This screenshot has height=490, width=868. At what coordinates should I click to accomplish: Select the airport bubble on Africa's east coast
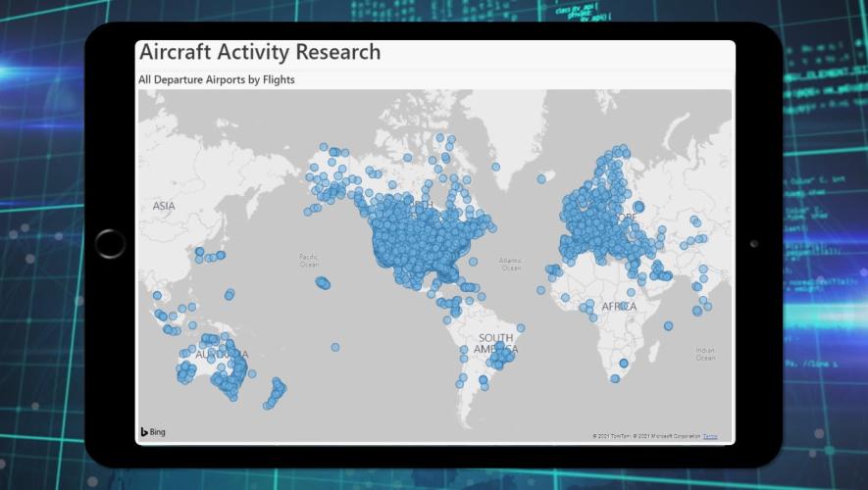[x=668, y=325]
